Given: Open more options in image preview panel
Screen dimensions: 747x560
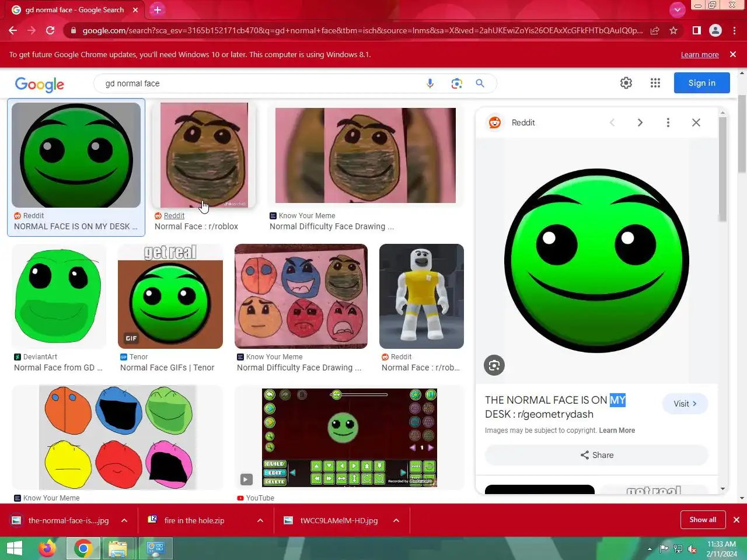Looking at the screenshot, I should click(668, 123).
